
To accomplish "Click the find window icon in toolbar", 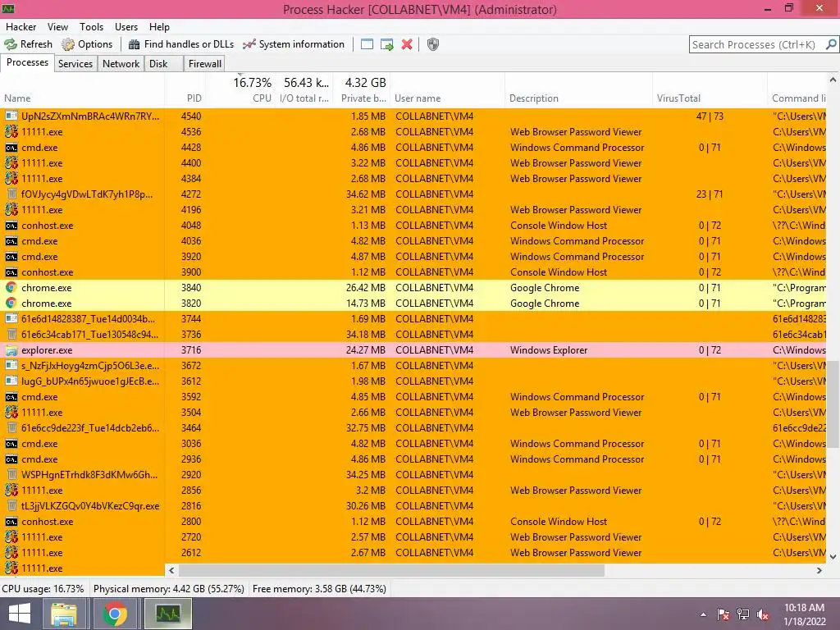I will tap(367, 44).
